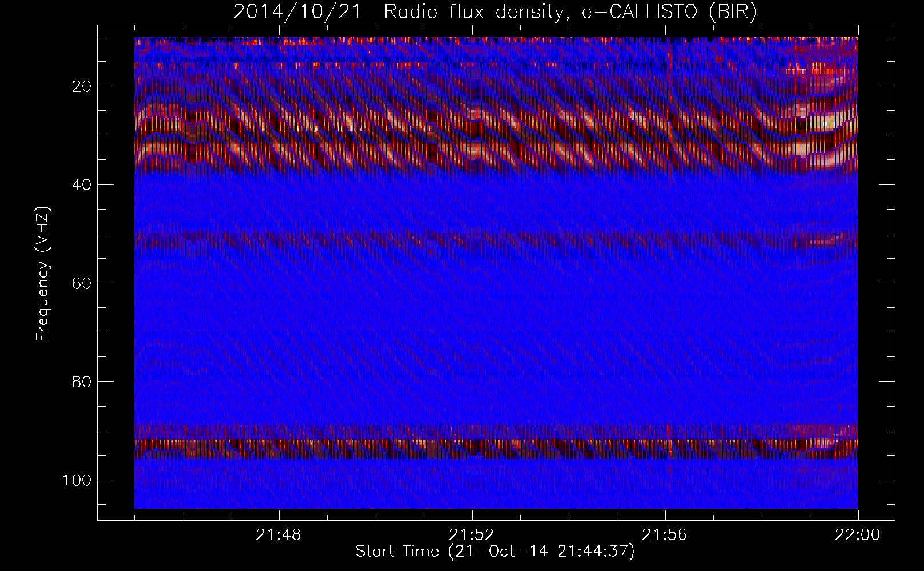Click the '80' frequency tick label
Viewport: 924px width, 571px height.
click(82, 381)
